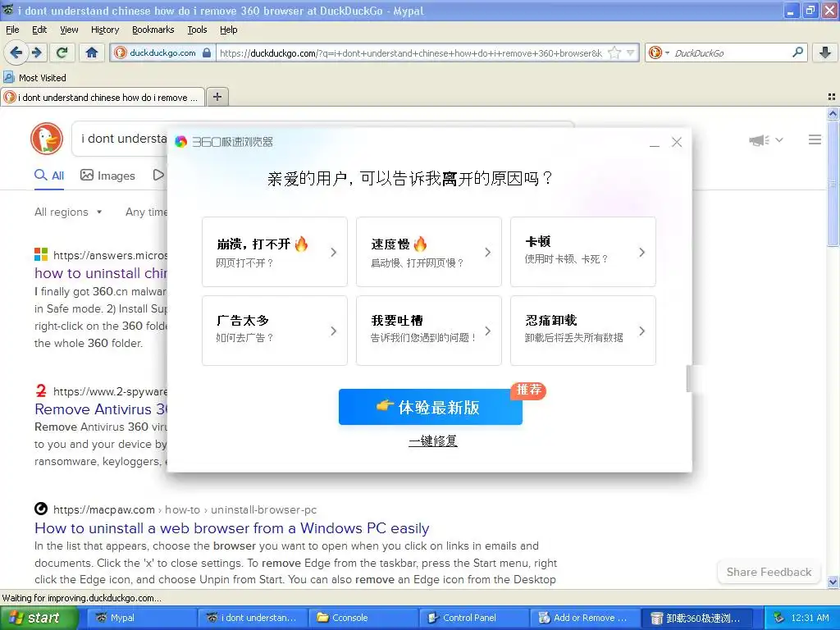Click scrollbar up arrow on the page
Image resolution: width=840 pixels, height=630 pixels.
[x=833, y=113]
